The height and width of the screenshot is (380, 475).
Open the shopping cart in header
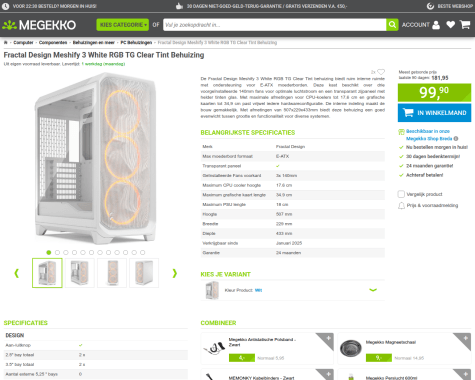pos(465,25)
